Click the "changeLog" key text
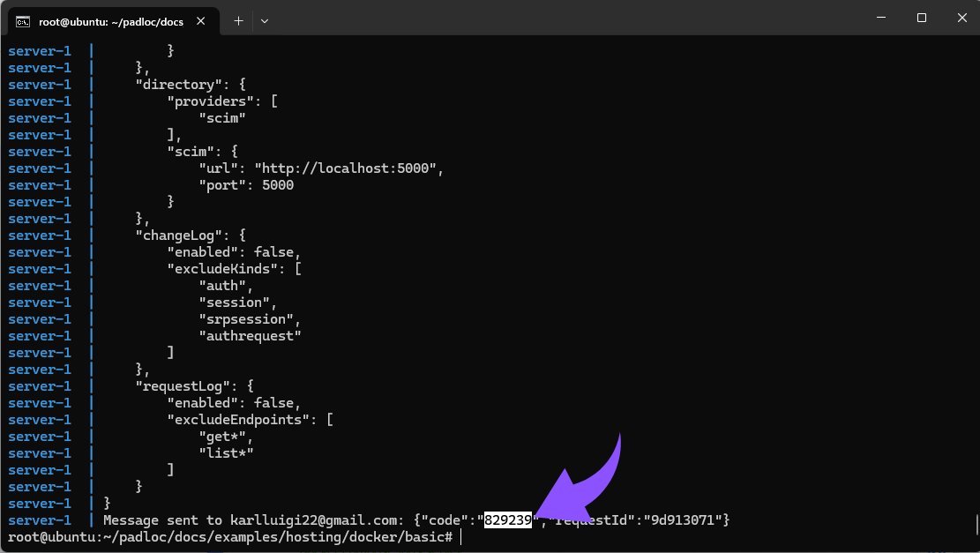This screenshot has height=553, width=980. [x=179, y=235]
